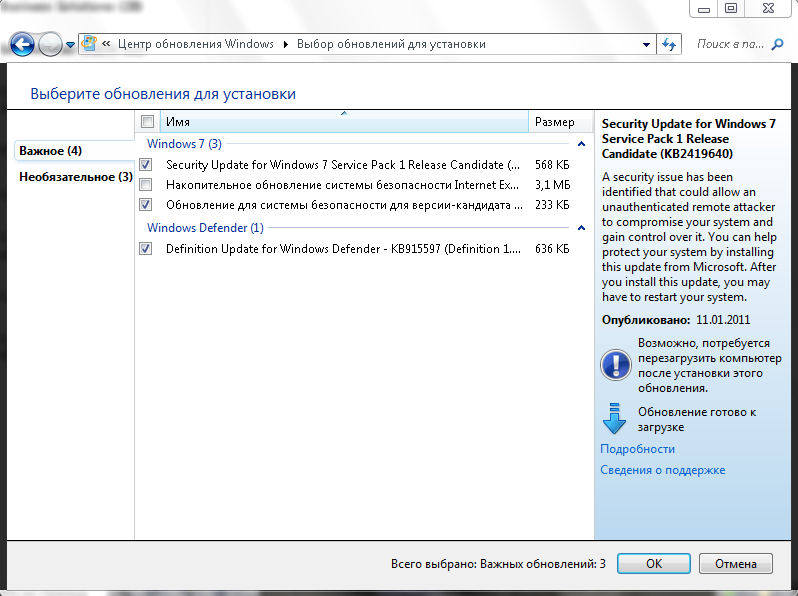Click Всего выбрано: Важных обновлений: 3 text
Viewport: 798px width, 596px height.
[x=498, y=564]
